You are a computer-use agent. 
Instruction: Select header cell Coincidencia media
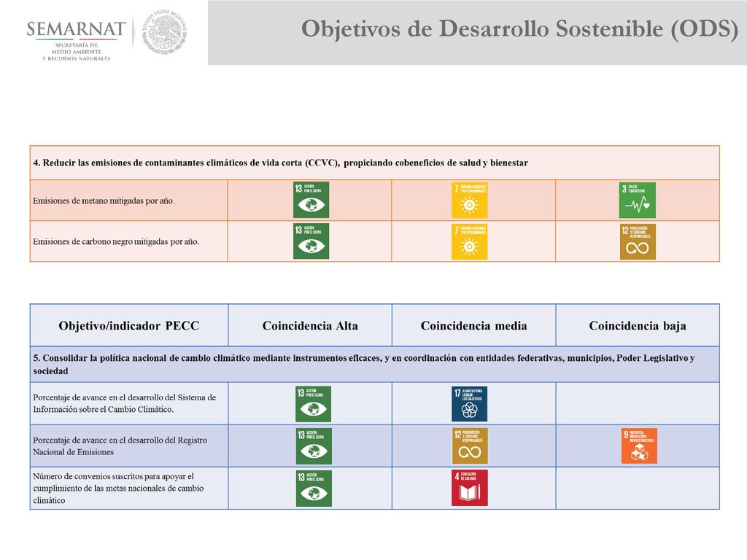click(x=473, y=326)
